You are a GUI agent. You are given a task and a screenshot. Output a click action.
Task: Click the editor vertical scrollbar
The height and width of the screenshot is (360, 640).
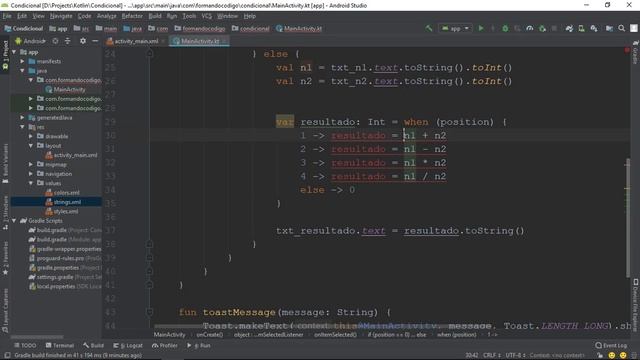tap(628, 218)
